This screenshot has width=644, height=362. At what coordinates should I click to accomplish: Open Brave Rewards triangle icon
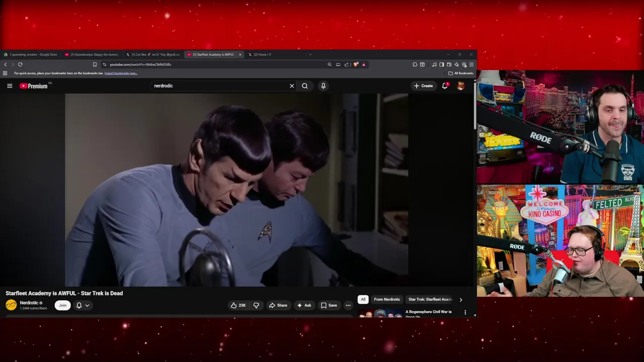(x=363, y=64)
